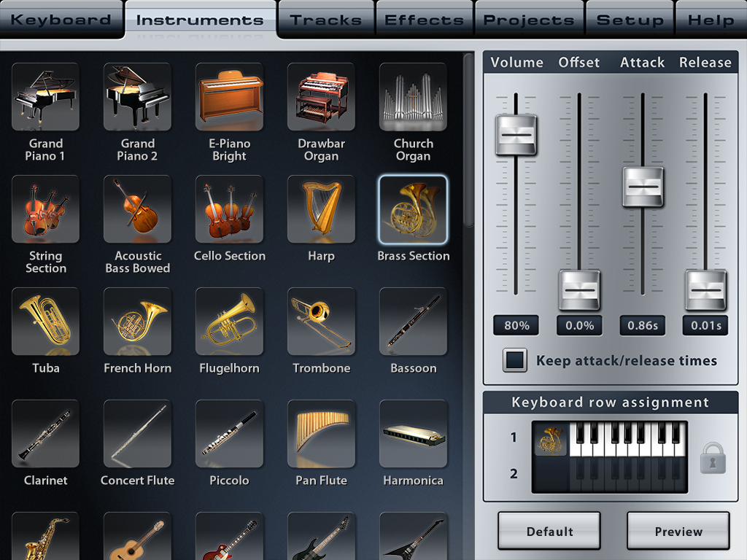Screen dimensions: 747x560
Task: Click the instrument list scrollbar
Action: click(469, 139)
